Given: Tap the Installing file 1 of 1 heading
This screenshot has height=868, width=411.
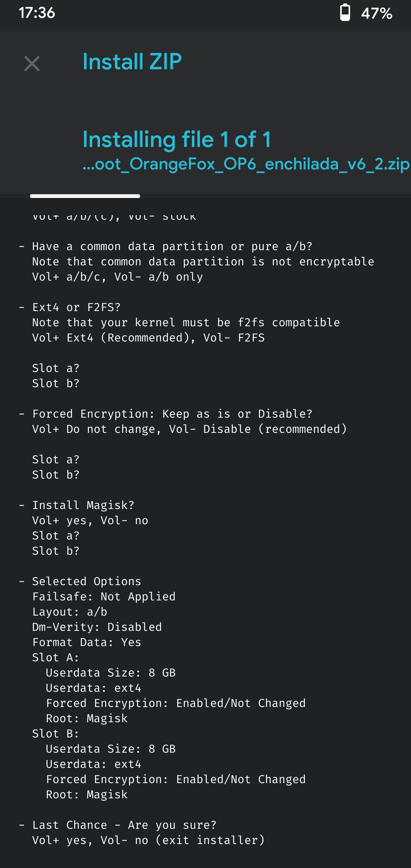Looking at the screenshot, I should coord(177,139).
